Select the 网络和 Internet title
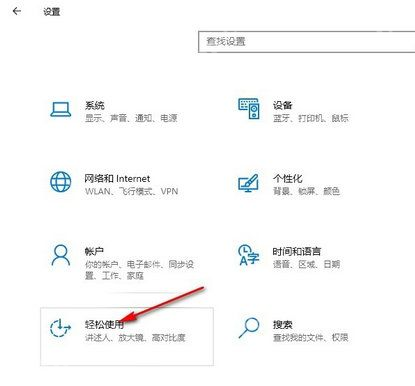This screenshot has height=386, width=415. [117, 179]
